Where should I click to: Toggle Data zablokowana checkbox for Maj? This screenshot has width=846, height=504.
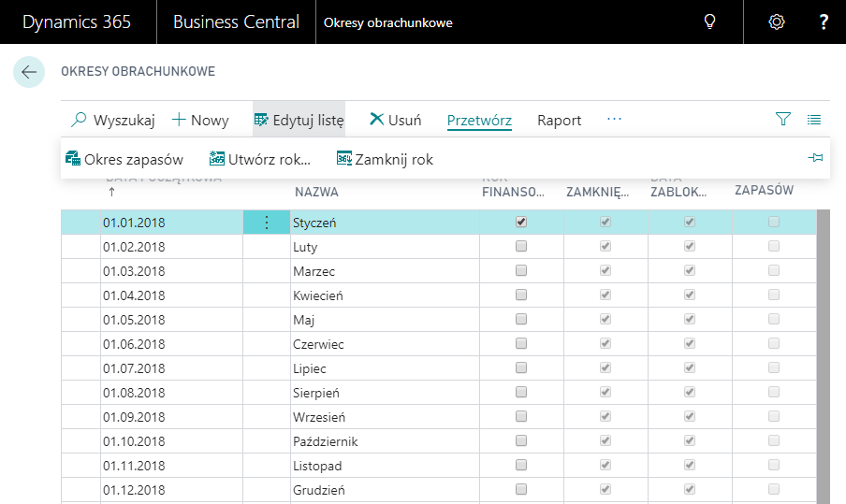(690, 319)
